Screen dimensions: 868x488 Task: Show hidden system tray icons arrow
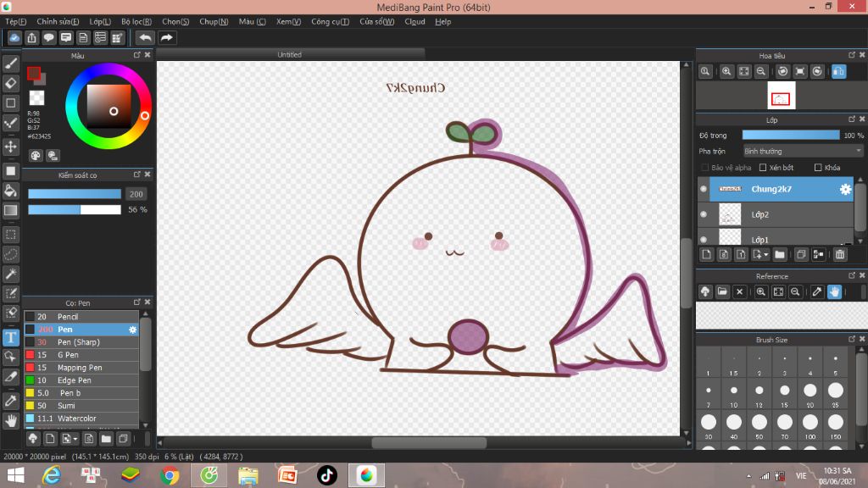[749, 476]
